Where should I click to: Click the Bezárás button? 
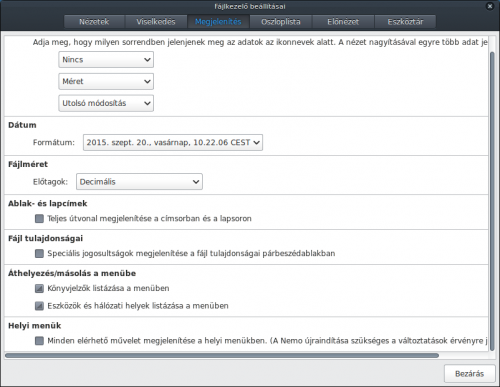pos(469,374)
